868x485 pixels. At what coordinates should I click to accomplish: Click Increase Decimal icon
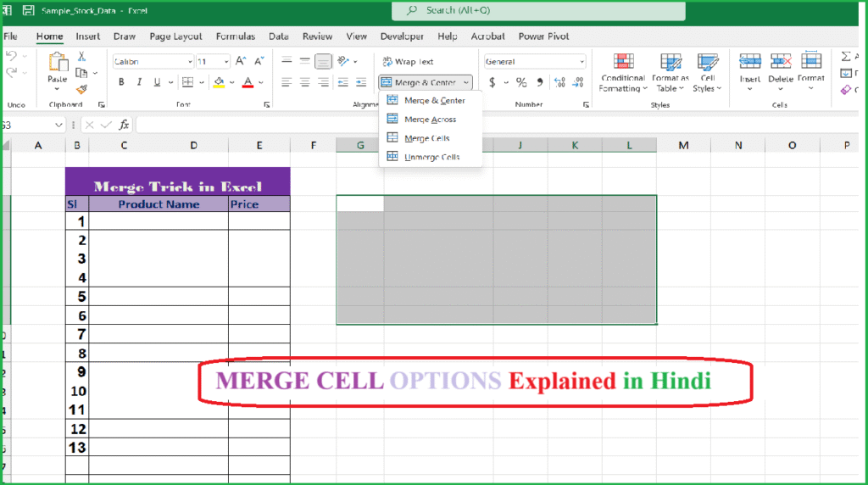pos(559,82)
